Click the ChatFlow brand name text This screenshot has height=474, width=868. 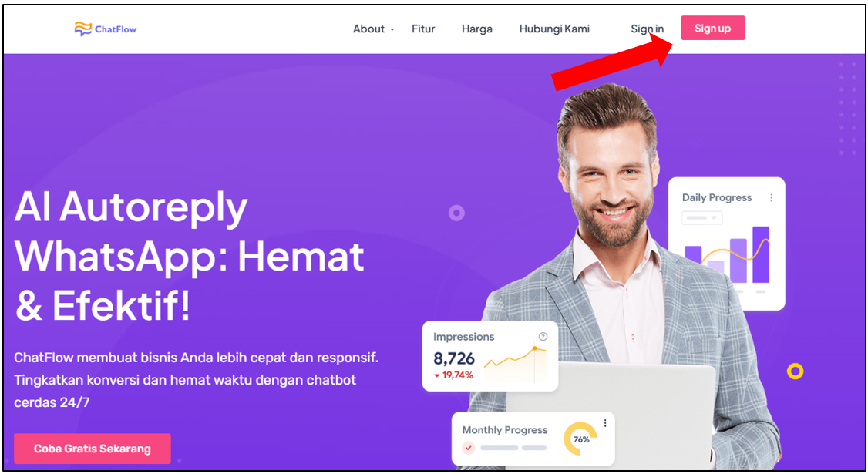click(116, 29)
